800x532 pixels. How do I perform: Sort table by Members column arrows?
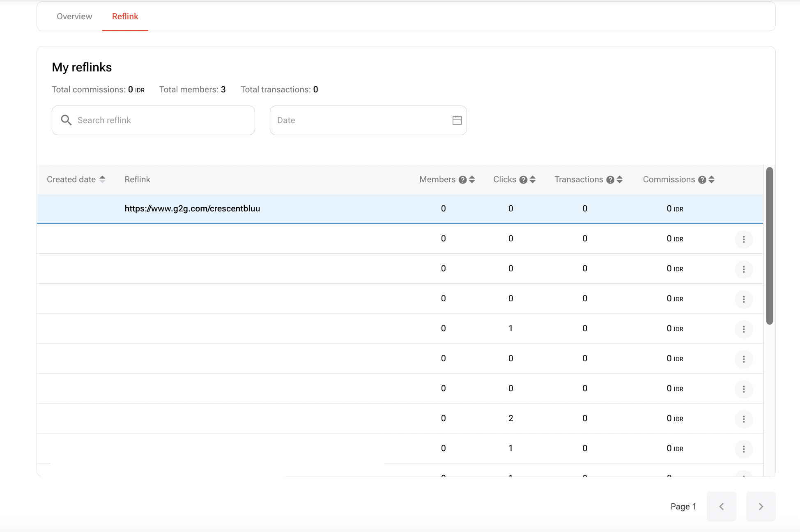(x=472, y=179)
